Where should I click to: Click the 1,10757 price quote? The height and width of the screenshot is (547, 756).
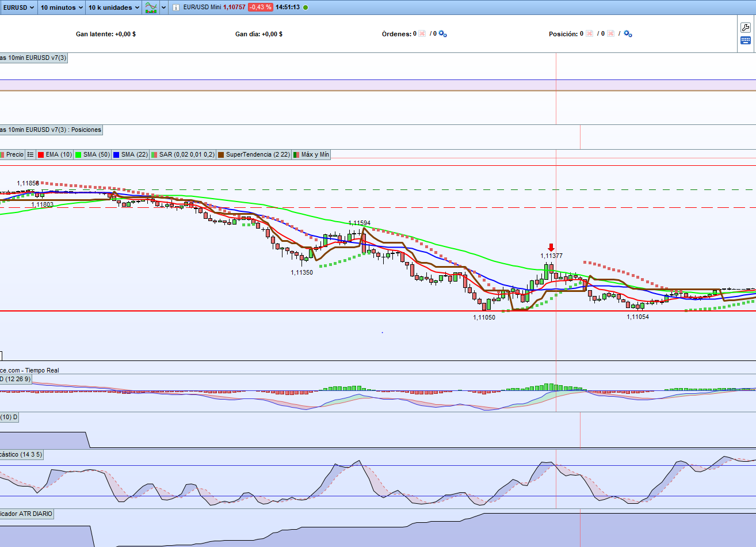pyautogui.click(x=234, y=7)
